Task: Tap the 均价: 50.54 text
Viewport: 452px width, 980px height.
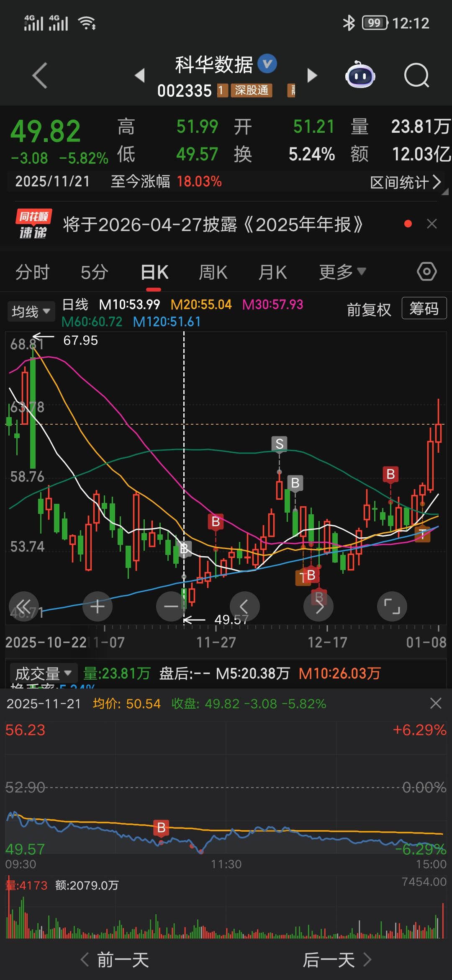Action: tap(126, 704)
